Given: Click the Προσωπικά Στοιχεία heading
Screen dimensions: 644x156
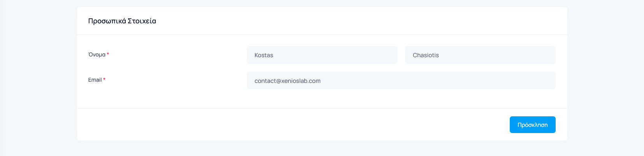Looking at the screenshot, I should (x=122, y=21).
